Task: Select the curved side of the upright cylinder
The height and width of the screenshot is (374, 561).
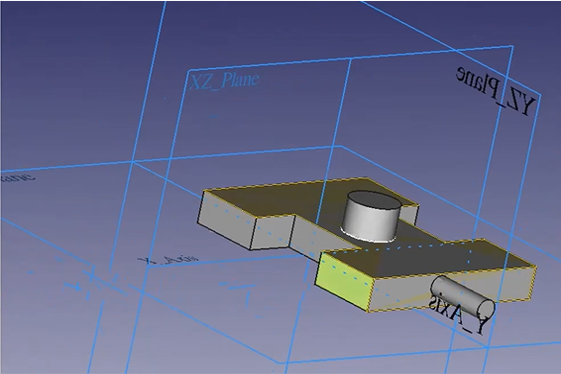Action: tap(370, 224)
